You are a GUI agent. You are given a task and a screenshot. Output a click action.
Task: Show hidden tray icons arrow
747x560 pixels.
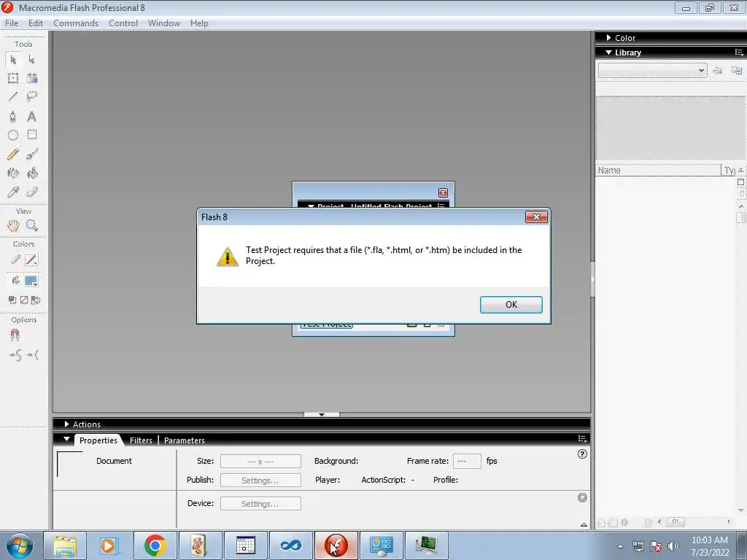coord(620,546)
